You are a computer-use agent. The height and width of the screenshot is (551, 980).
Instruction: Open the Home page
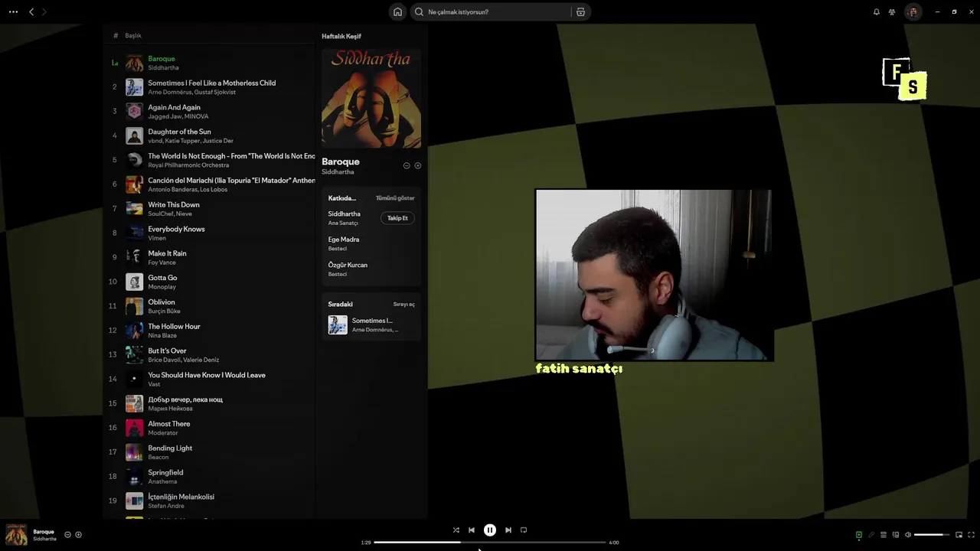click(x=397, y=11)
